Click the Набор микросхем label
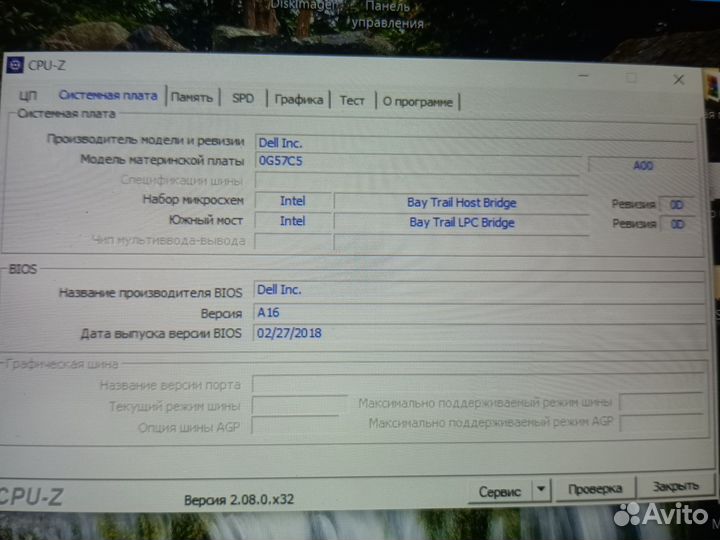Image resolution: width=720 pixels, height=540 pixels. click(193, 200)
